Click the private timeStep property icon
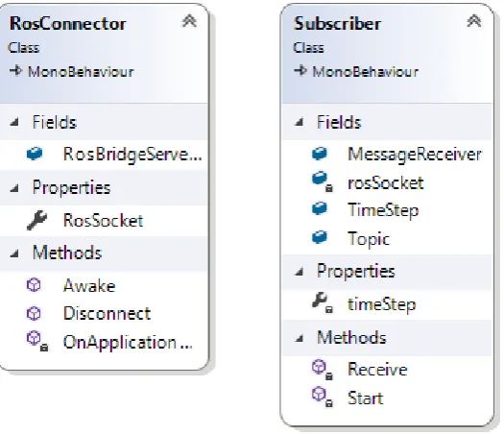504x434 pixels. [323, 303]
